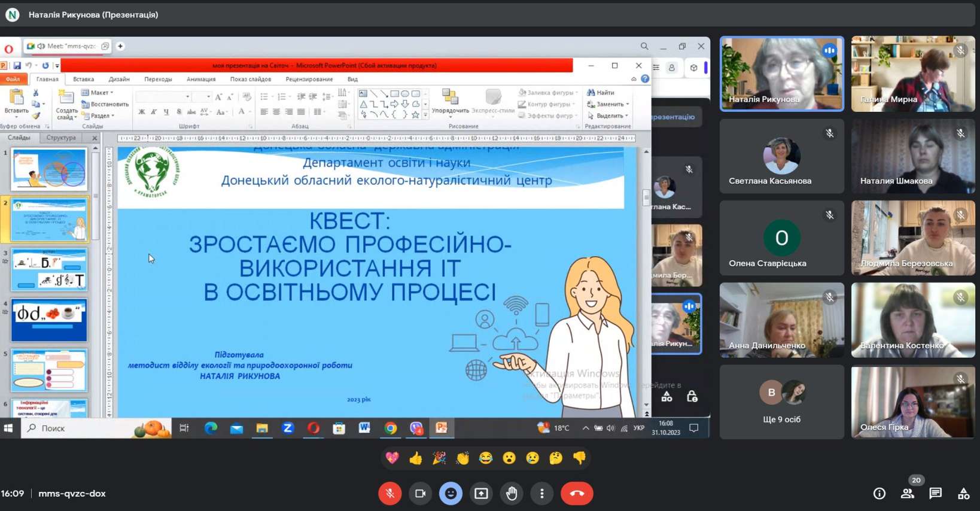The height and width of the screenshot is (511, 980).
Task: Send the sparkling heart reaction
Action: [x=392, y=458]
